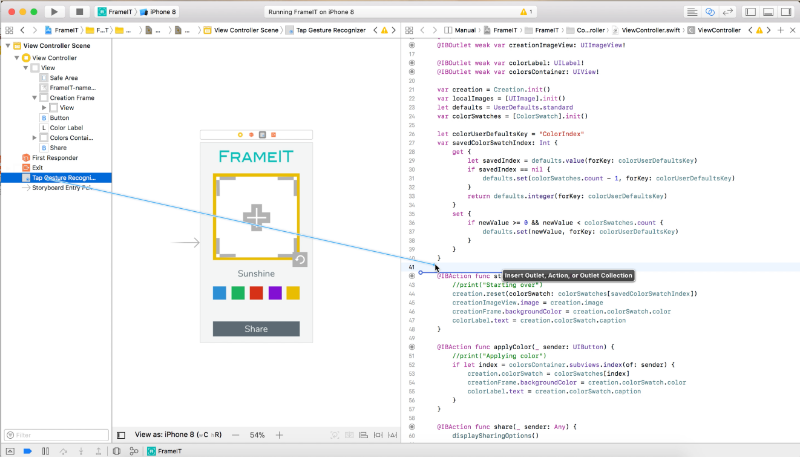
Task: Click the reset button on creation frame
Action: tap(299, 260)
